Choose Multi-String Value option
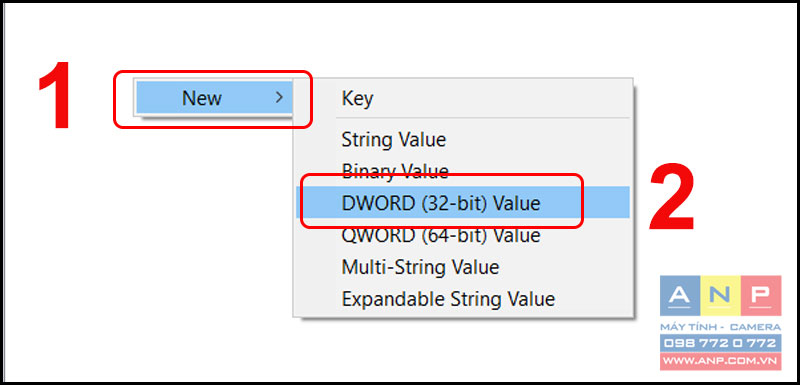 [420, 267]
